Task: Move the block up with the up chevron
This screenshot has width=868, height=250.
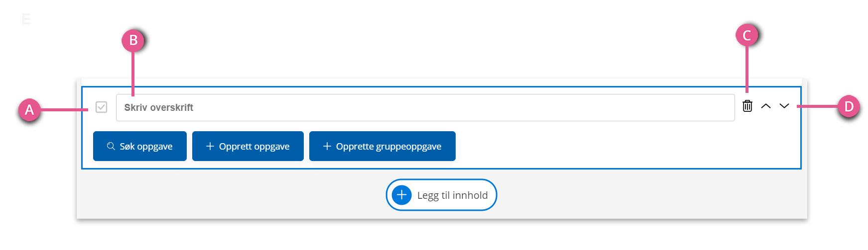Action: click(x=766, y=106)
